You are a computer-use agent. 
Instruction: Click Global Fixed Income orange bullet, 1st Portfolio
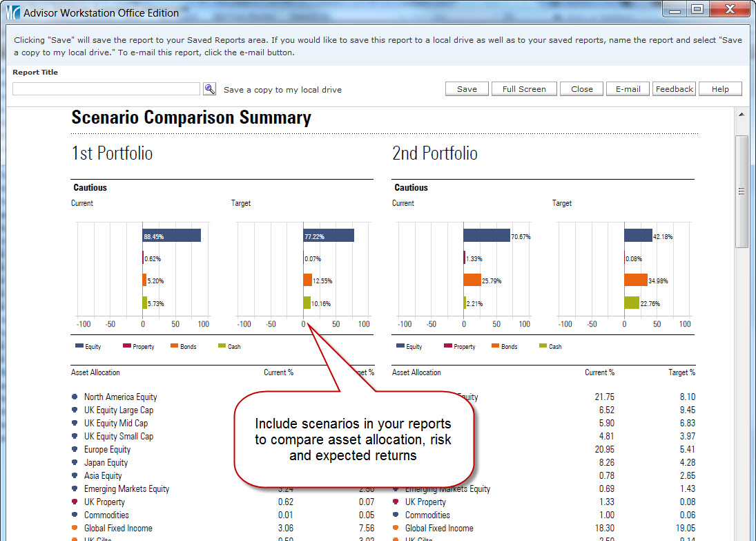pos(75,529)
